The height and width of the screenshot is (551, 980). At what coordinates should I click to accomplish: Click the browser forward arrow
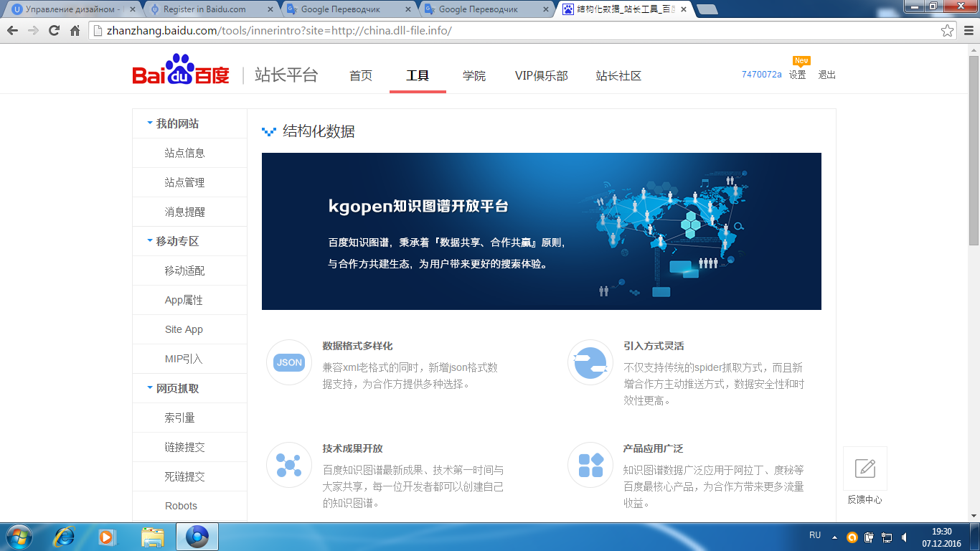click(x=33, y=31)
